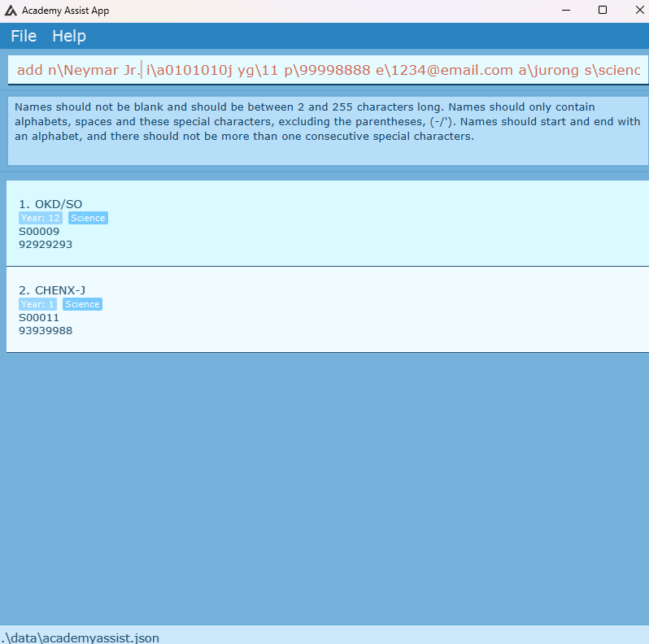Open the File menu

[x=24, y=36]
